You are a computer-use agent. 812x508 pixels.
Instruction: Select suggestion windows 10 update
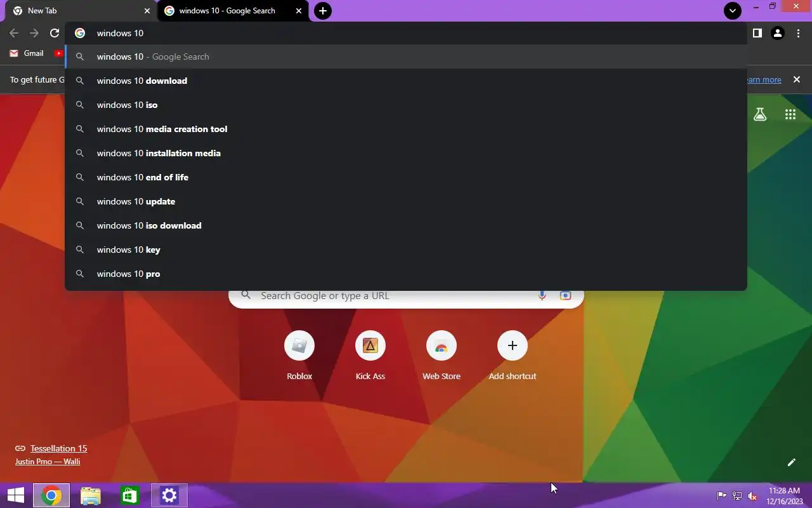[406, 201]
